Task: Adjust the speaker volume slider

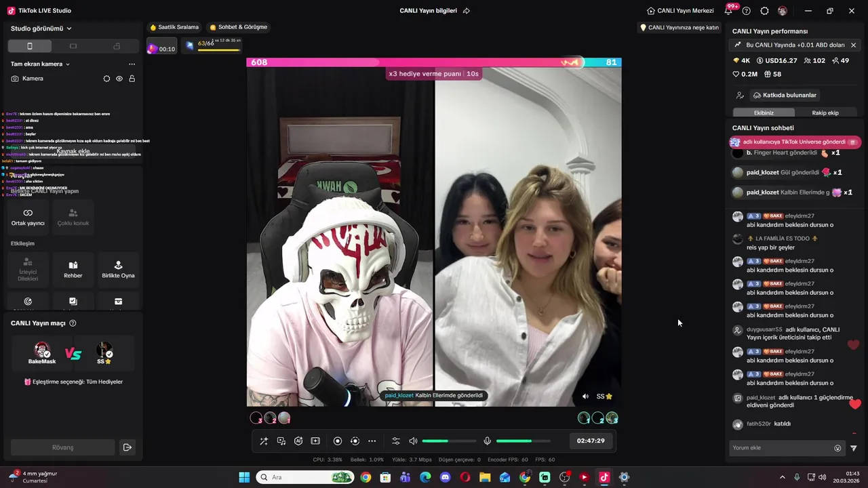Action: click(x=449, y=441)
